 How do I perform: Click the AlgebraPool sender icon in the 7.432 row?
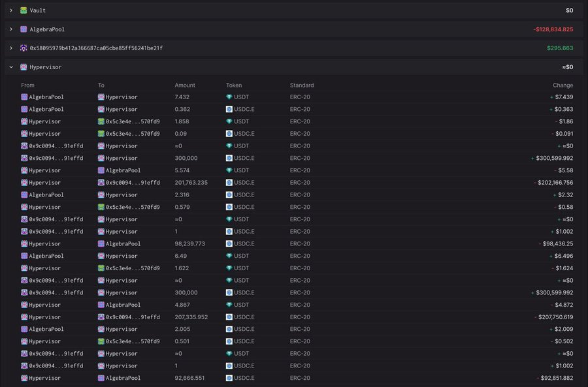pyautogui.click(x=24, y=97)
